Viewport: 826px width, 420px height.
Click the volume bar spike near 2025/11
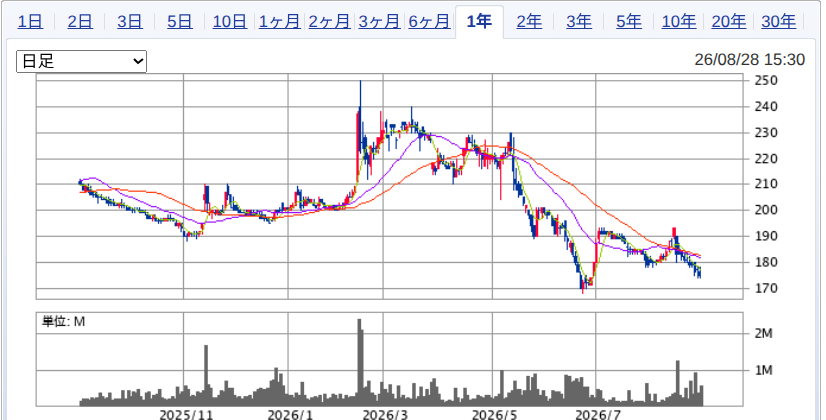(x=206, y=376)
